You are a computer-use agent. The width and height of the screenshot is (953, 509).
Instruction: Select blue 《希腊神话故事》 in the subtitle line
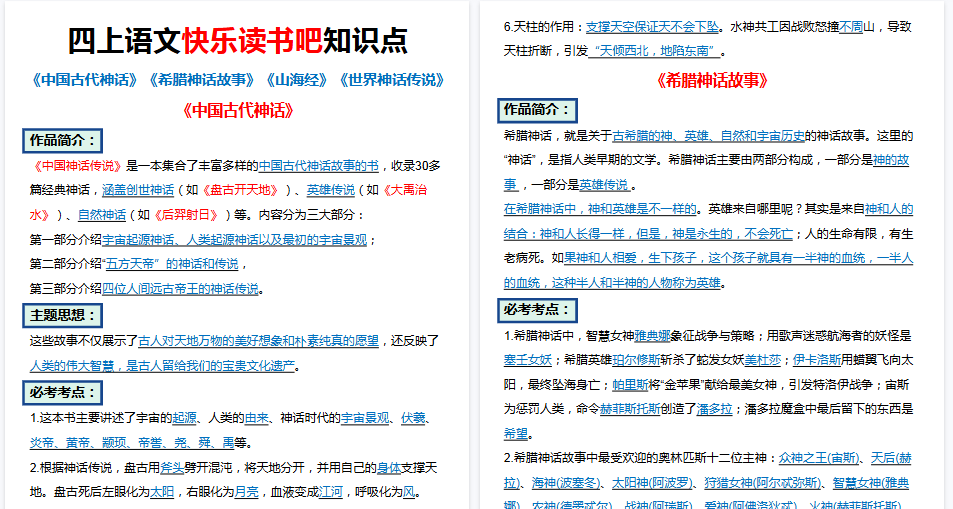click(x=202, y=80)
